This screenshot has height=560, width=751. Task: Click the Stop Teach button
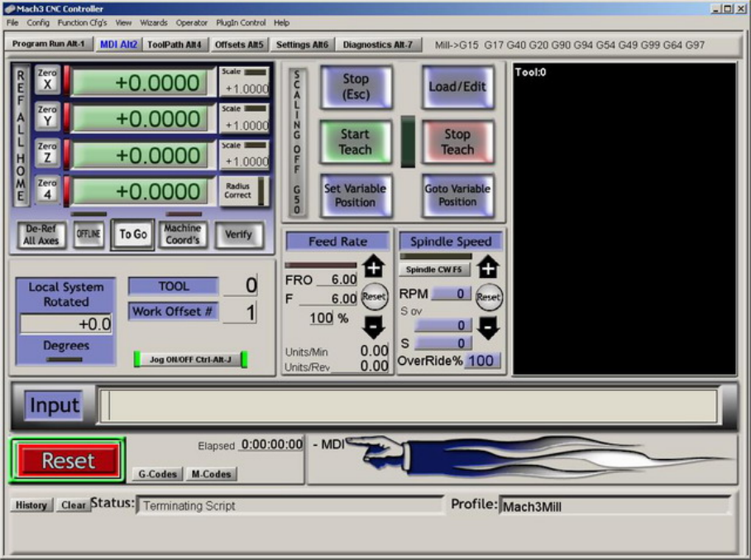(x=457, y=141)
